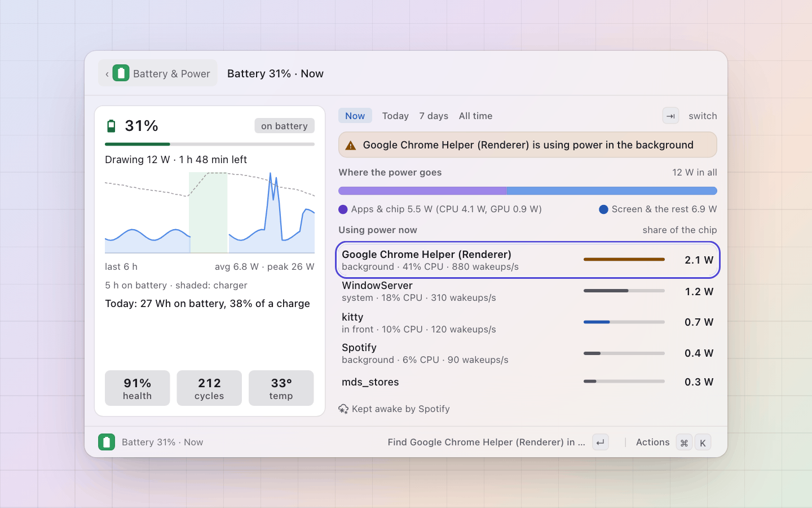Click the Where the power goes heading
Screen dimensions: 812x508
390,173
